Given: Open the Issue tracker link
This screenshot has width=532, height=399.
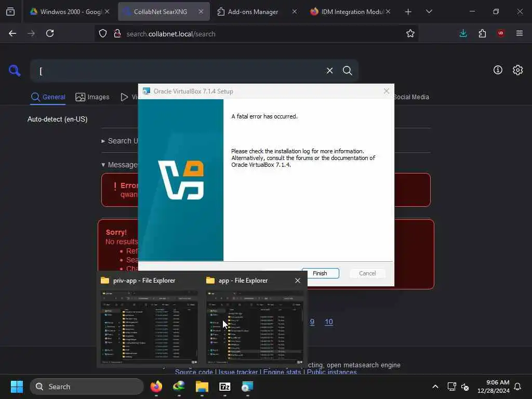Looking at the screenshot, I should point(238,372).
